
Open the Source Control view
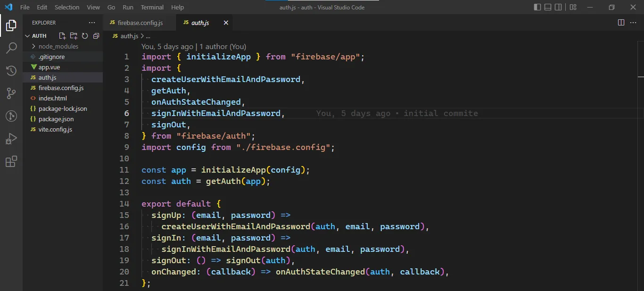coord(11,93)
